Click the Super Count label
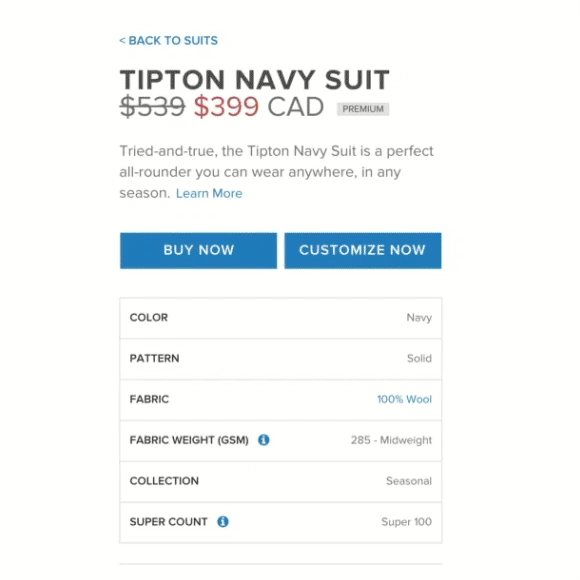580x580 pixels. tap(168, 522)
